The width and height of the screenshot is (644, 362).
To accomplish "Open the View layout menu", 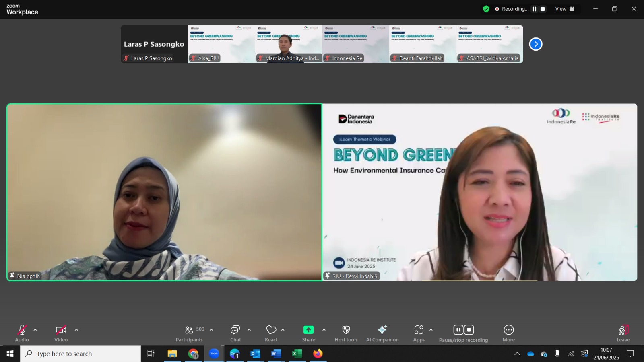I will click(565, 9).
